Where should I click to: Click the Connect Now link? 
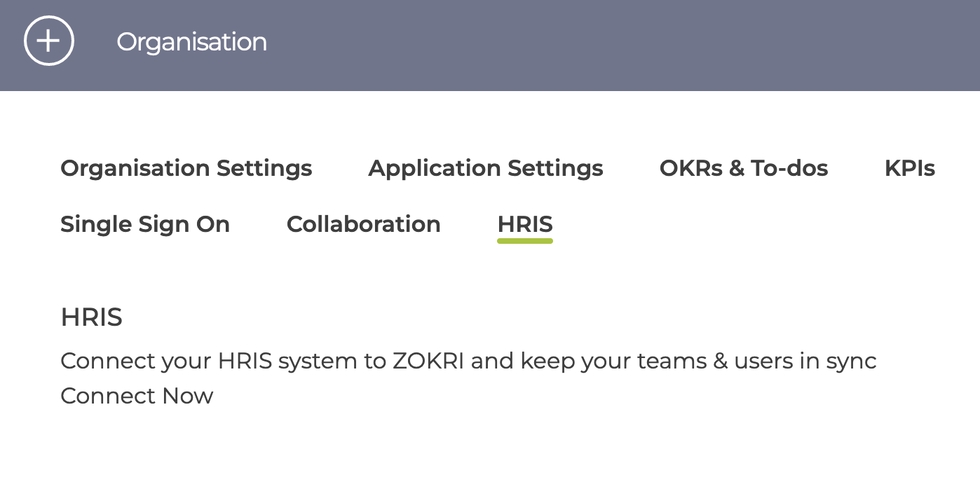tap(137, 396)
